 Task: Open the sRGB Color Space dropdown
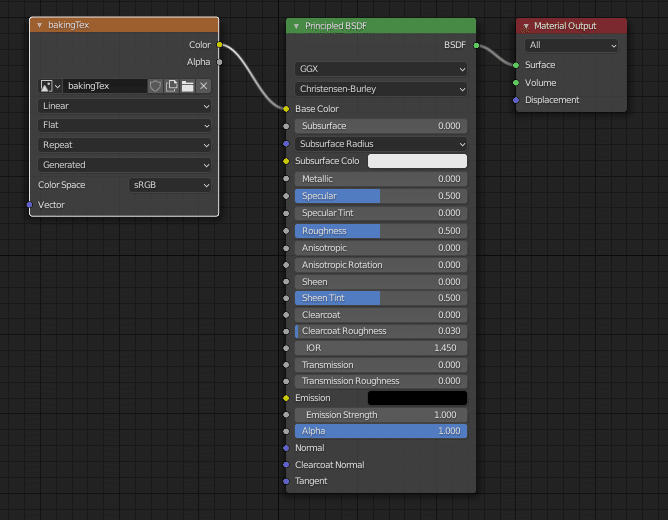coord(170,185)
